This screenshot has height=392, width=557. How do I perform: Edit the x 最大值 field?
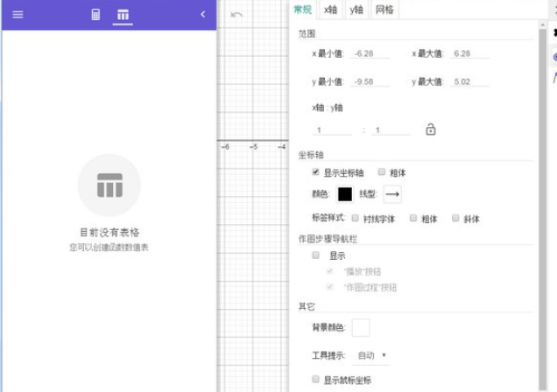(x=469, y=53)
